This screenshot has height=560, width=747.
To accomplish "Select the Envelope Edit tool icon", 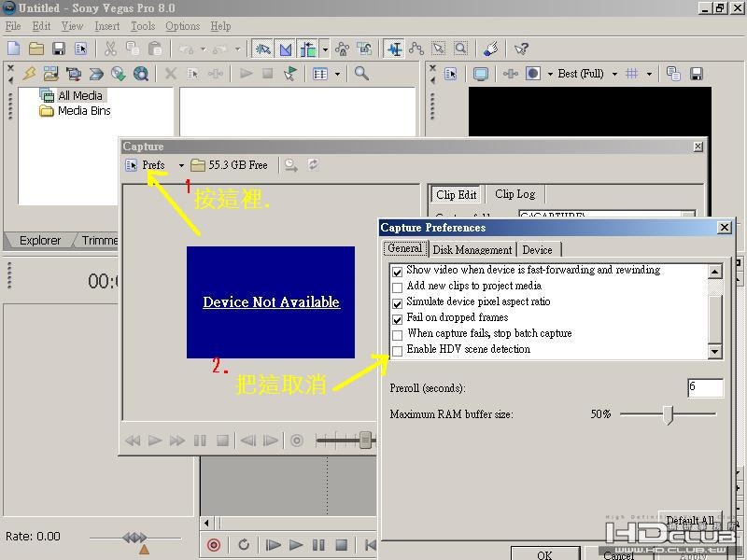I will click(416, 49).
